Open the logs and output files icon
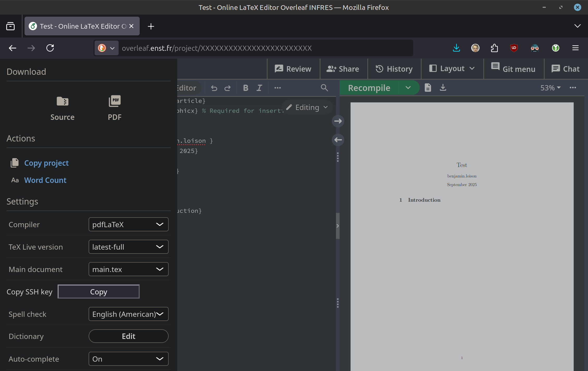This screenshot has height=371, width=588. 428,88
